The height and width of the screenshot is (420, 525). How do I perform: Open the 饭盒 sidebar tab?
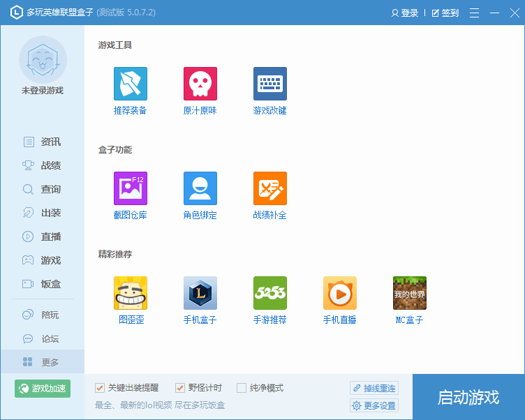click(42, 284)
